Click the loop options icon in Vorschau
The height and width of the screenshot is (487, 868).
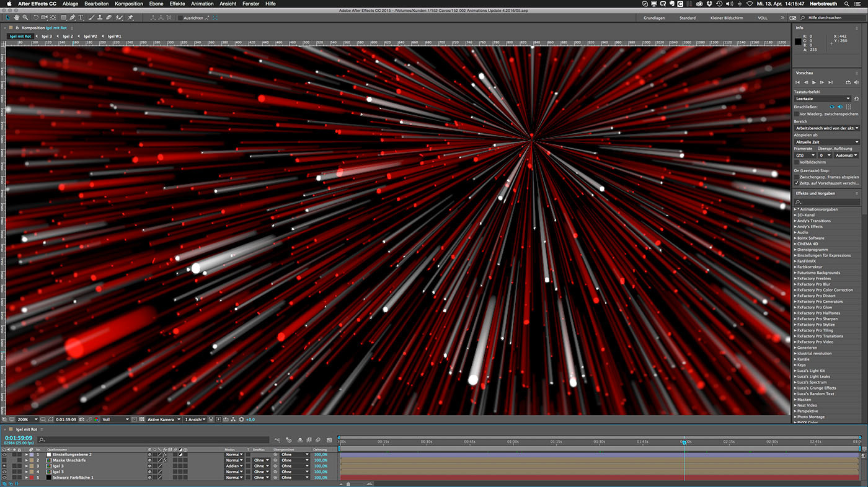pyautogui.click(x=848, y=82)
